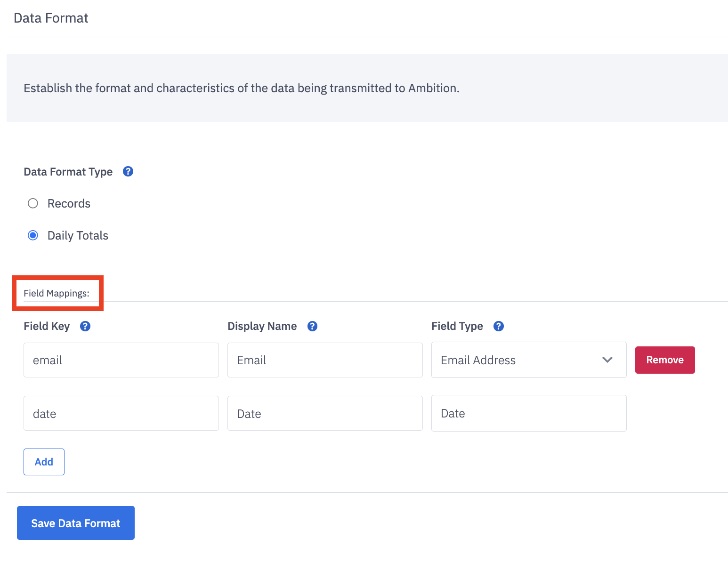Click the Records option label text
The width and height of the screenshot is (728, 561).
[x=69, y=203]
